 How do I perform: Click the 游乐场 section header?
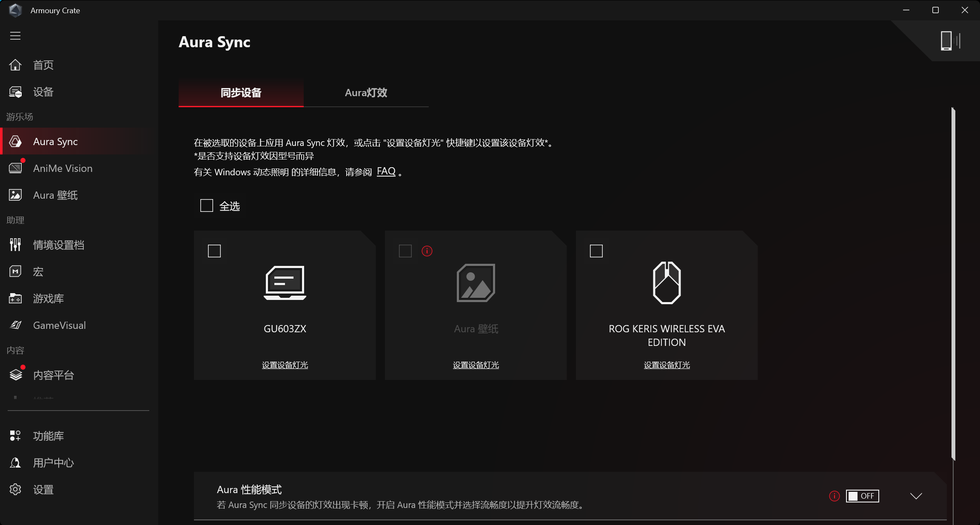[20, 117]
